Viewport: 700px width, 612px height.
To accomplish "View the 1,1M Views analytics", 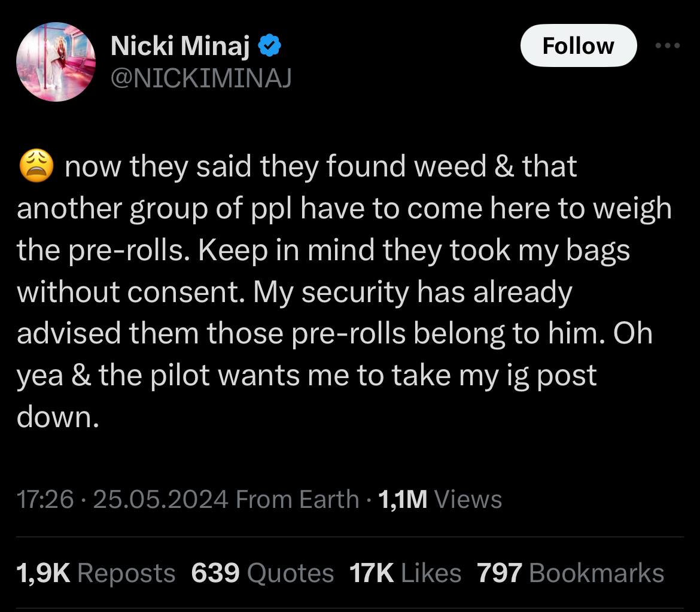I will click(x=440, y=499).
